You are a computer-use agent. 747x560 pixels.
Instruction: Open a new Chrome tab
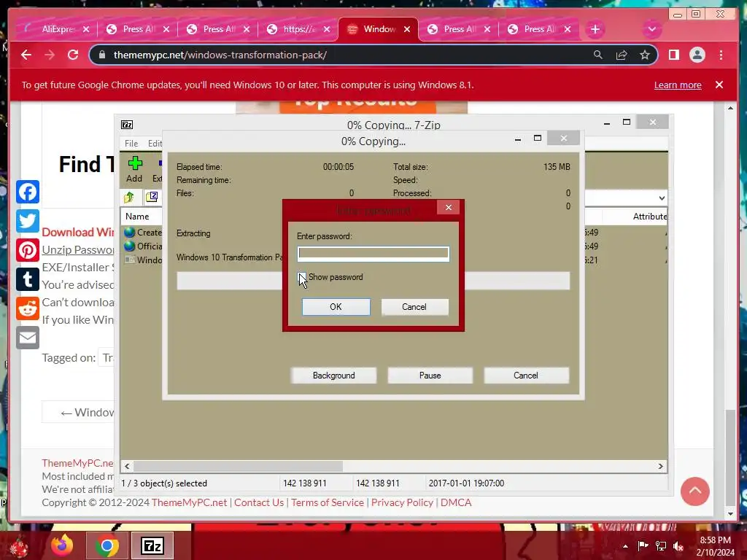[595, 29]
